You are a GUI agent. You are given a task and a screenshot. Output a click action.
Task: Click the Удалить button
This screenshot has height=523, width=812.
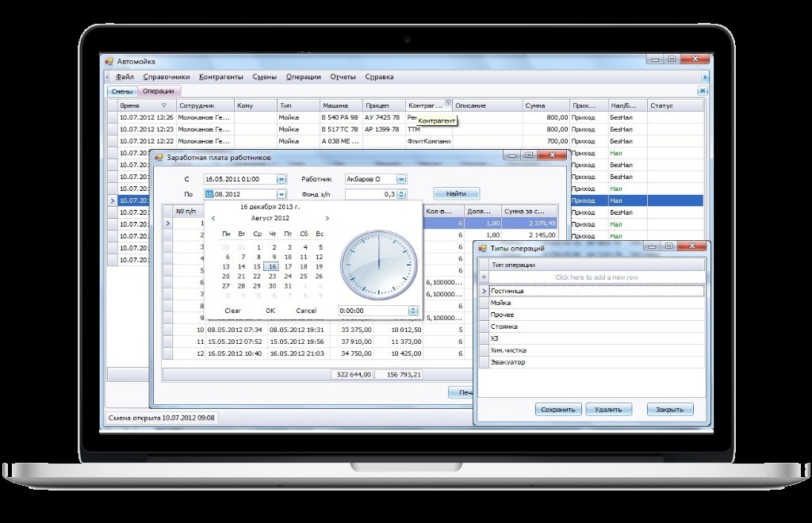[608, 409]
